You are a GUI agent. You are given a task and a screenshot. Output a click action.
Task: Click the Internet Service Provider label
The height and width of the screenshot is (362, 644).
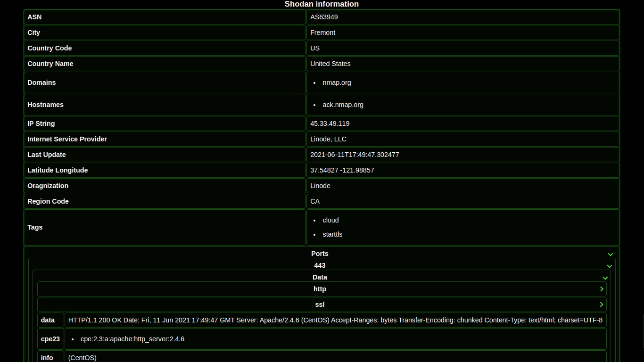pos(67,139)
